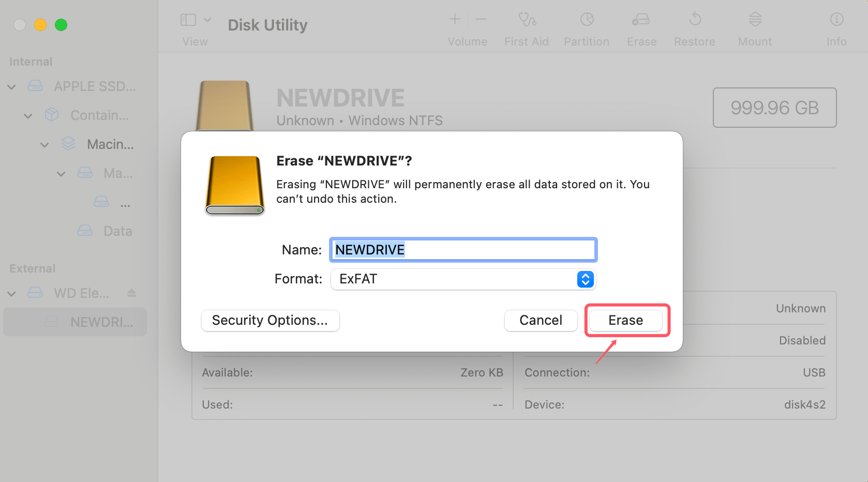Confirm erasing NEWDRIVE with Erase button
Image resolution: width=868 pixels, height=482 pixels.
626,320
